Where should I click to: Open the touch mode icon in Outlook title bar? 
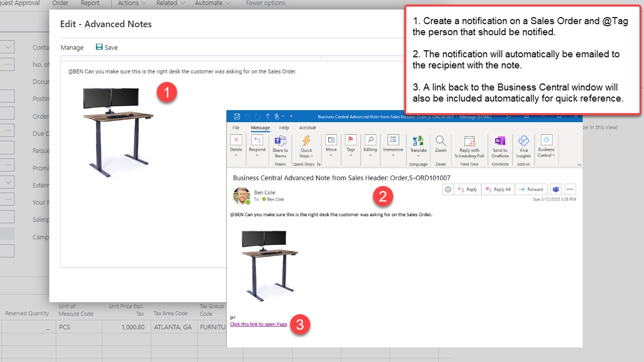point(277,116)
